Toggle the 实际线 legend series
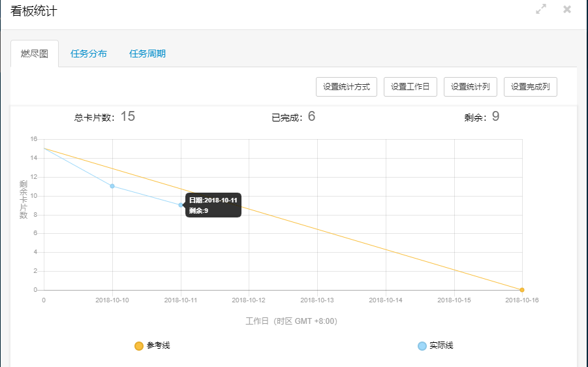588x367 pixels. coord(435,345)
